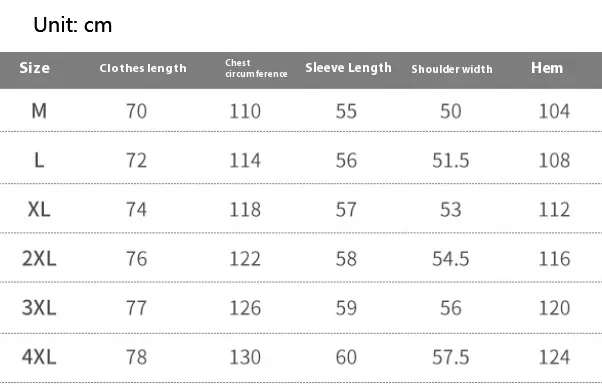
Task: Click the 4XL size row label
Action: click(39, 357)
